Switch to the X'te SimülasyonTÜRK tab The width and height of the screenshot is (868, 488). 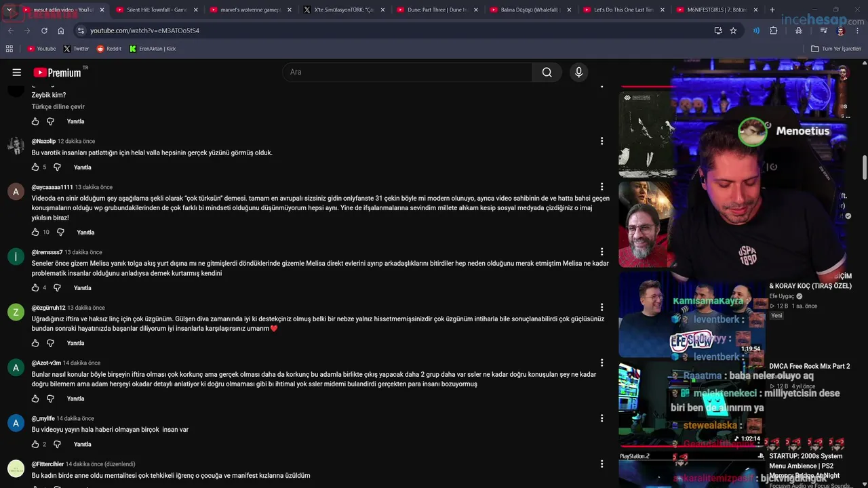[x=344, y=10]
